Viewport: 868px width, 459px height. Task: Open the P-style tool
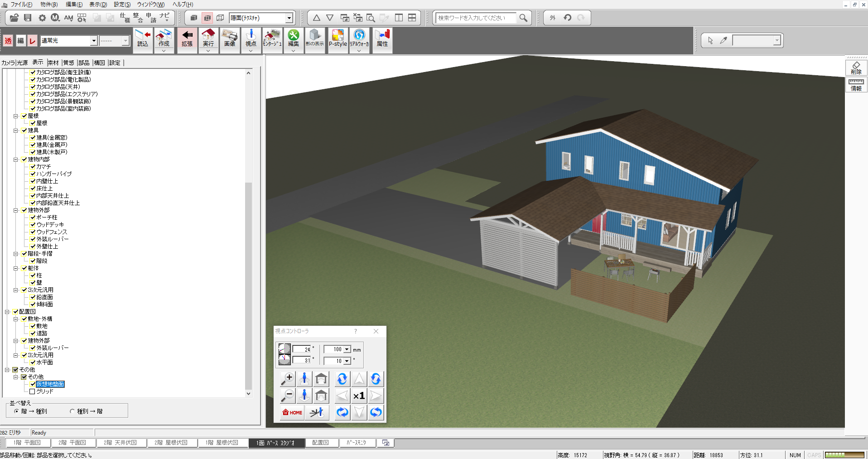(338, 39)
